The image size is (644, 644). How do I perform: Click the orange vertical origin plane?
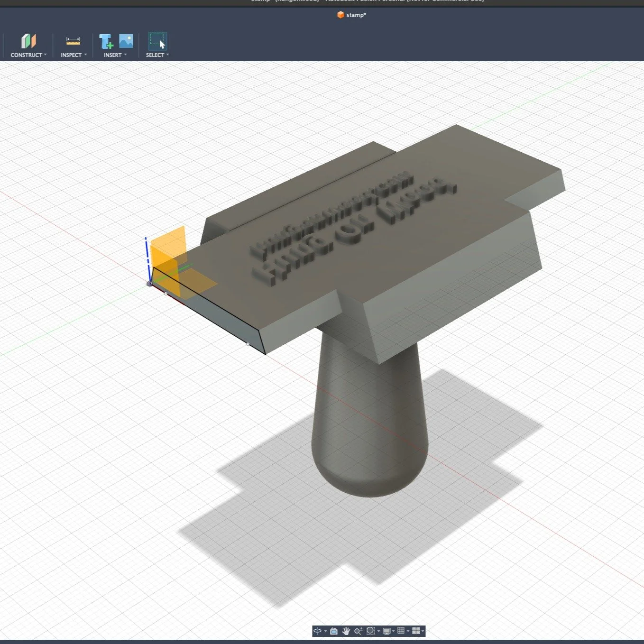170,245
